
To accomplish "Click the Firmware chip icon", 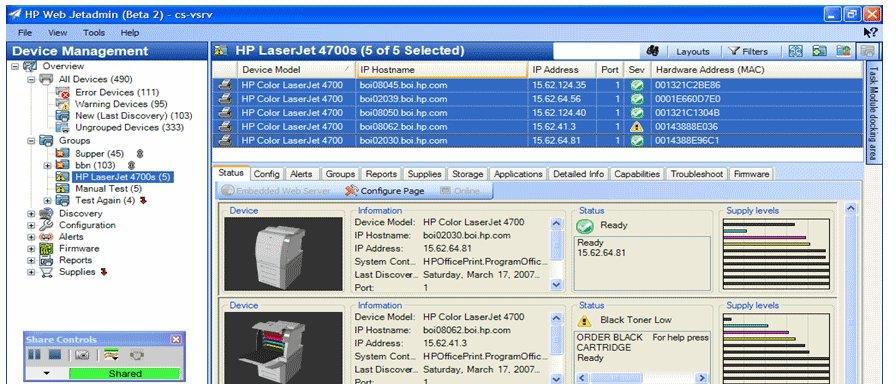I will point(46,249).
